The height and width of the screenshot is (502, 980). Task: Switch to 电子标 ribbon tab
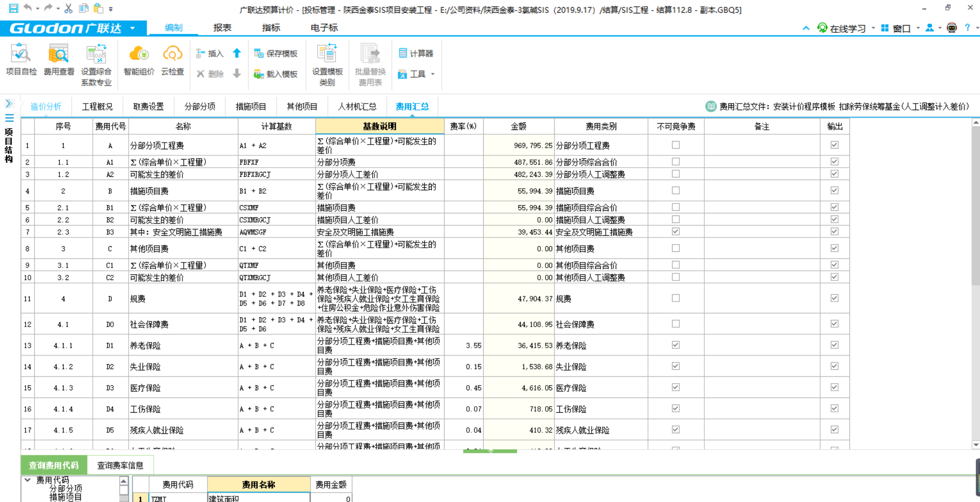pyautogui.click(x=324, y=28)
